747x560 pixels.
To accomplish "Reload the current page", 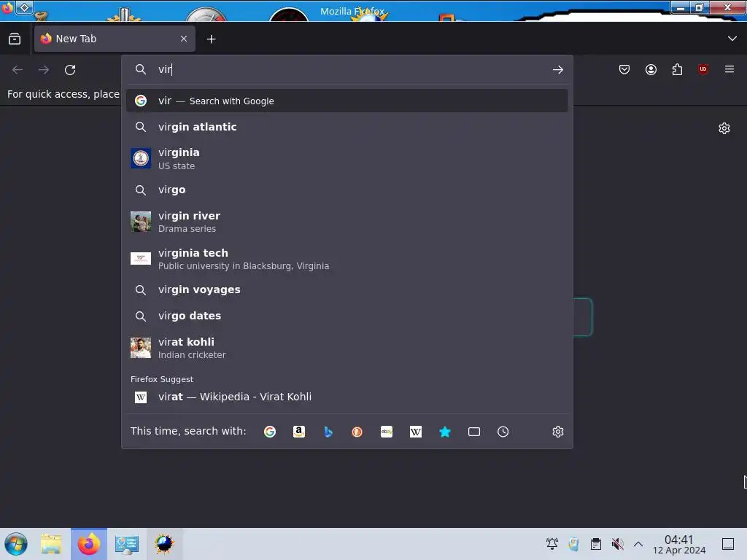I will coord(70,70).
